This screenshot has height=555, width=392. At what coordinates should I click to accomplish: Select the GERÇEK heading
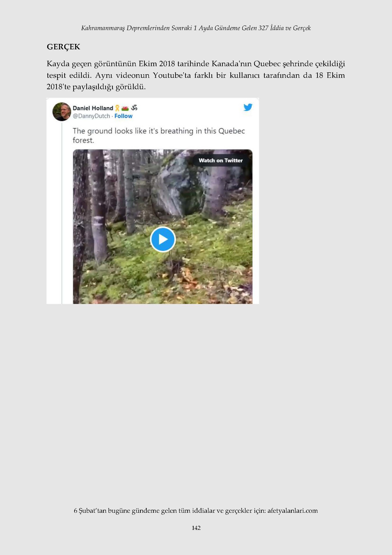point(64,47)
